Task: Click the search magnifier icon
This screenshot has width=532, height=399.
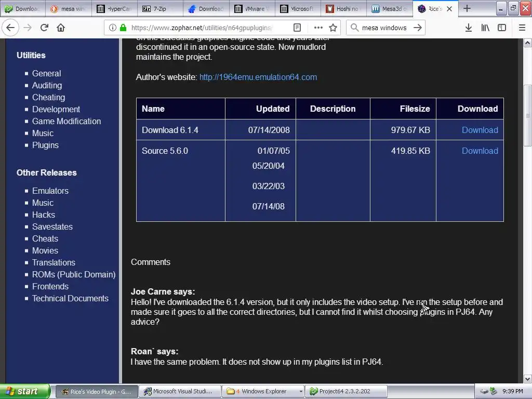Action: (x=354, y=28)
